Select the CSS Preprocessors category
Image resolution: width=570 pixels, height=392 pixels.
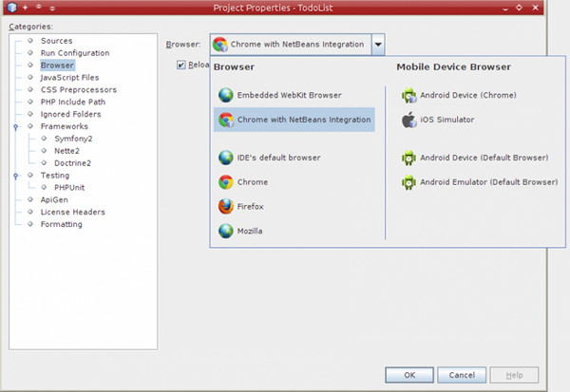click(x=79, y=90)
